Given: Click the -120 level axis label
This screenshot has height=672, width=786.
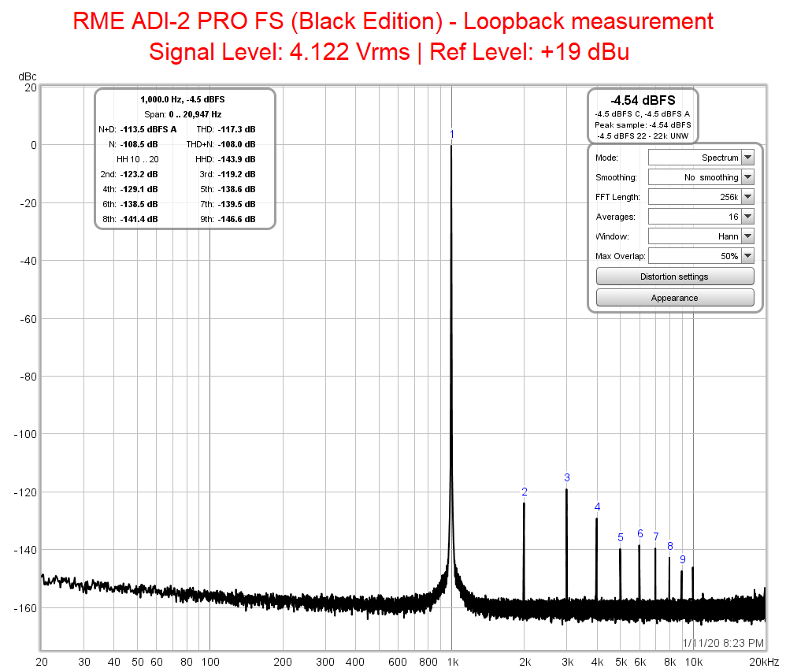Looking at the screenshot, I should pyautogui.click(x=25, y=492).
